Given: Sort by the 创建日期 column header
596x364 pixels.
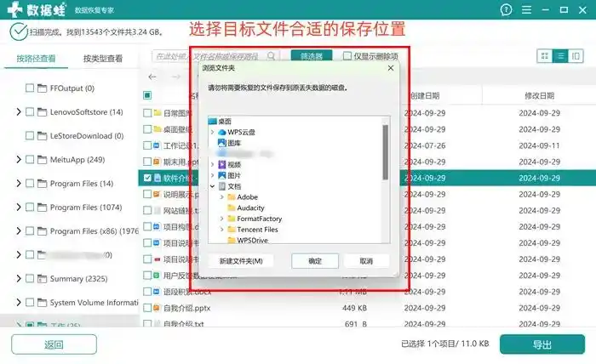Looking at the screenshot, I should click(425, 95).
